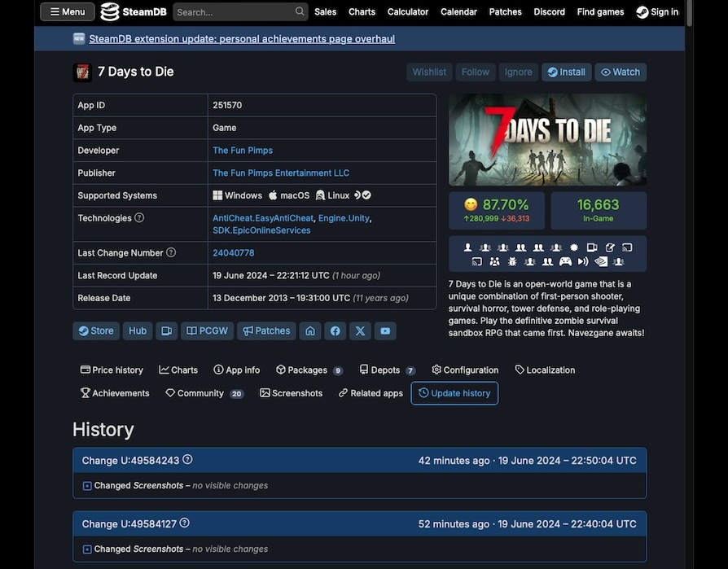Click the search input field
Viewport: 728px width, 569px height.
coord(236,11)
